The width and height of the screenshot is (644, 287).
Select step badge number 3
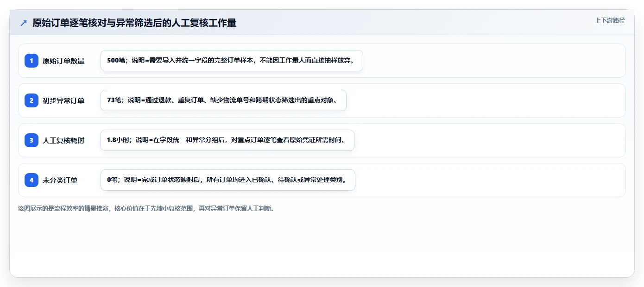coord(32,140)
